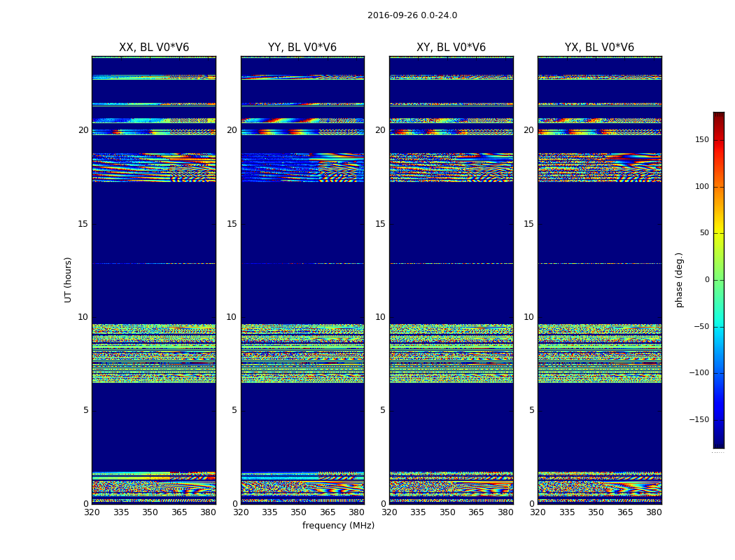The height and width of the screenshot is (560, 735).
Task: Click the 365 MHz tick under YY panel
Action: [328, 512]
